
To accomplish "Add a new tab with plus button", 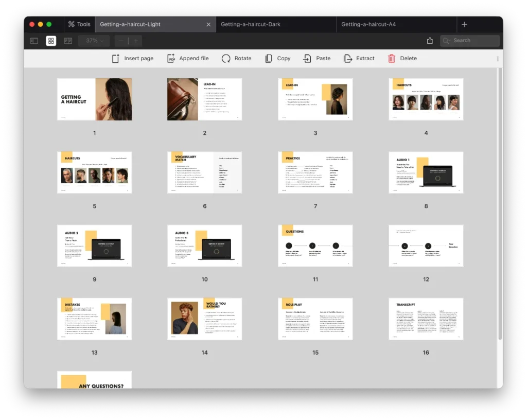I will click(x=464, y=24).
